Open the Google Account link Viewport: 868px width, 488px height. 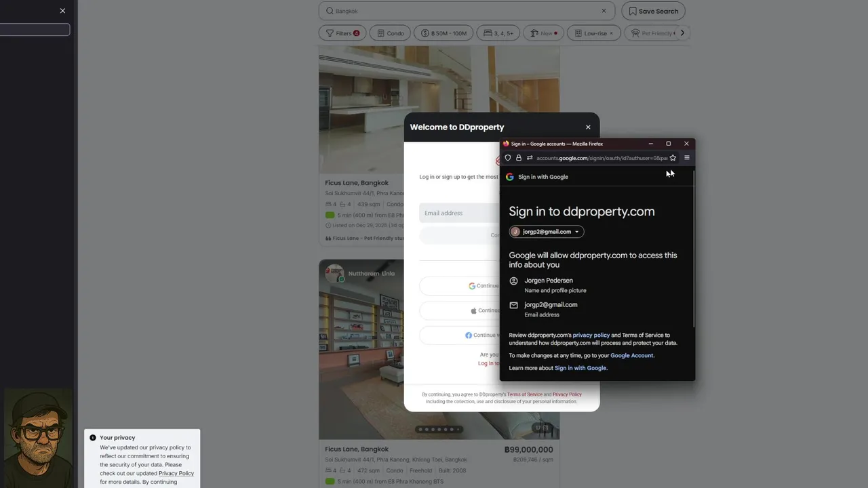tap(632, 355)
